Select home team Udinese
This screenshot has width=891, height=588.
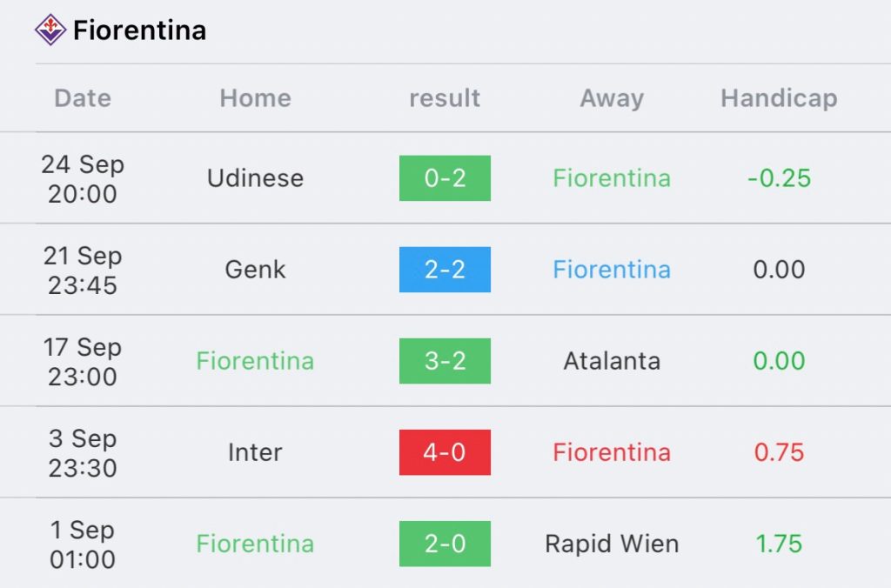[255, 178]
